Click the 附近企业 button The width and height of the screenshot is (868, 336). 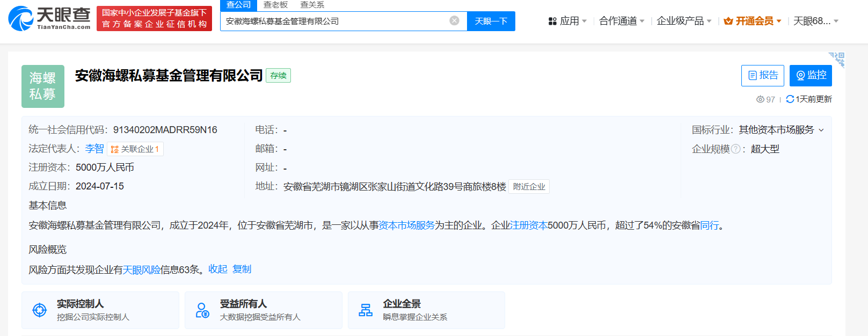[529, 186]
